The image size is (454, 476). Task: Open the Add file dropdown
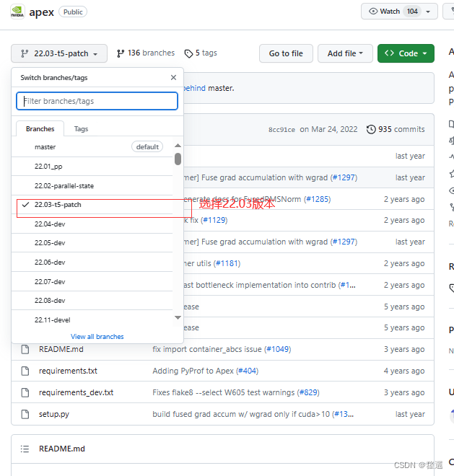[x=345, y=53]
